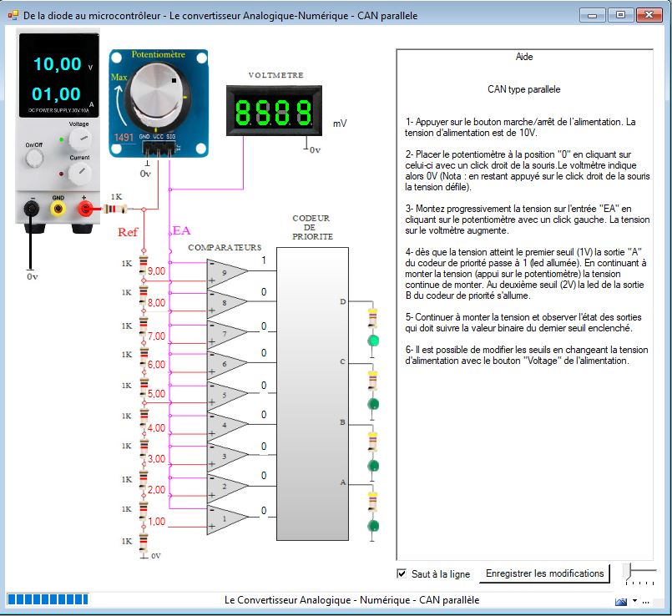This screenshot has height=616, width=672.
Task: Click the output A LED
Action: tap(373, 526)
